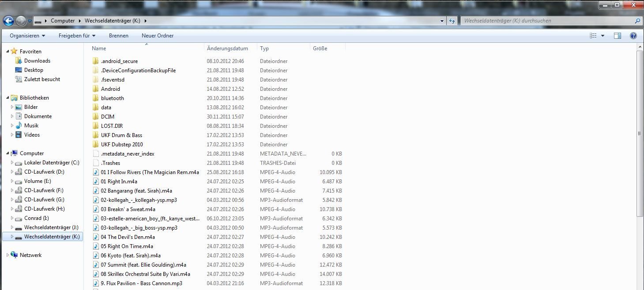This screenshot has height=290, width=644.
Task: Go back with the Back arrow button
Action: tap(8, 21)
